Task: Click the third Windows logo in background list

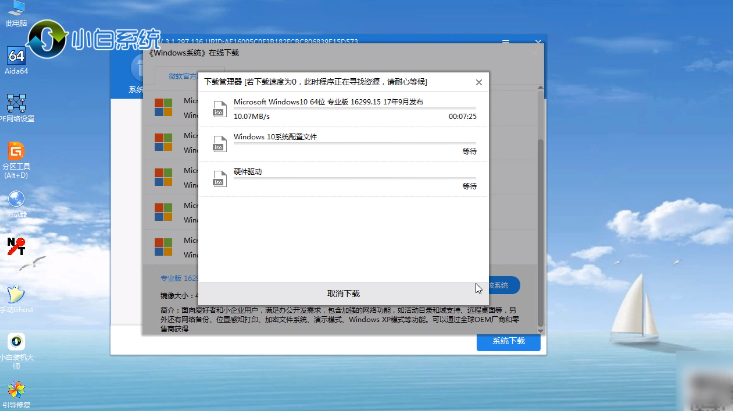Action: coord(163,177)
